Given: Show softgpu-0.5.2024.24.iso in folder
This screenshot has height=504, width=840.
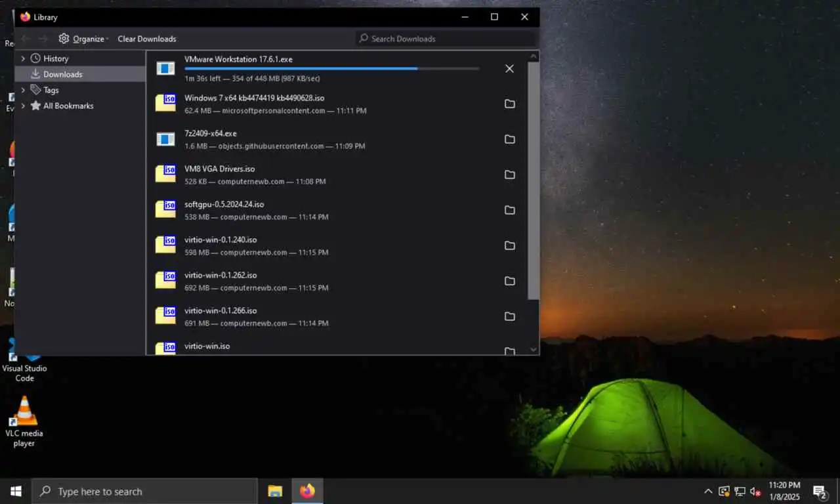Looking at the screenshot, I should 509,210.
